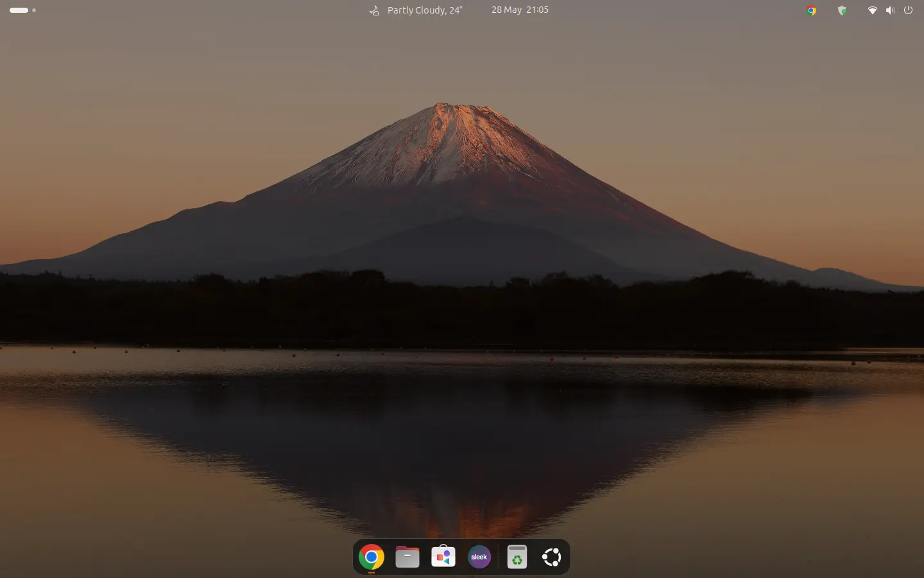Open the Partly Cloudy, 24° weather indicator
Image resolution: width=924 pixels, height=578 pixels.
(x=416, y=10)
